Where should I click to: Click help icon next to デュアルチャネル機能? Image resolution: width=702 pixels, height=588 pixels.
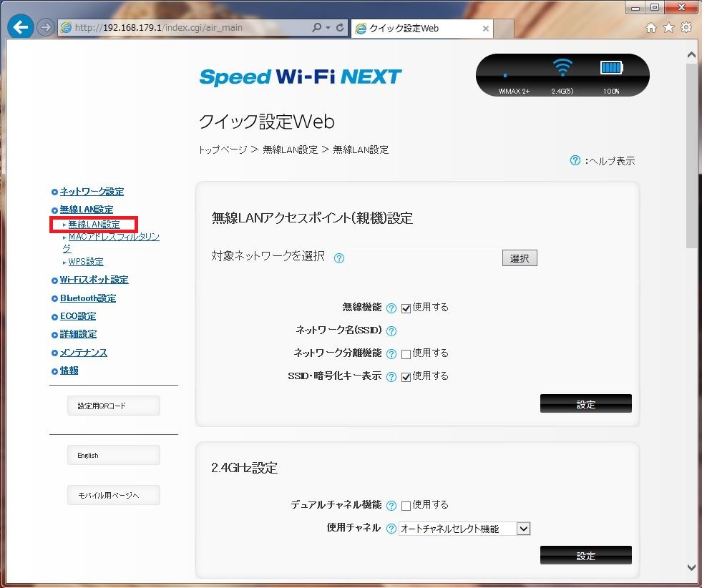pos(391,505)
